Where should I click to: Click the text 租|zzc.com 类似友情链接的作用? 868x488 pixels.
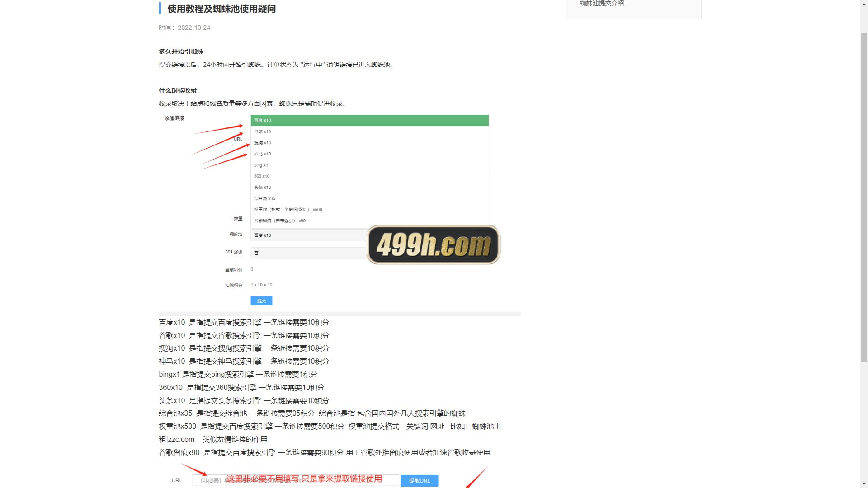213,440
